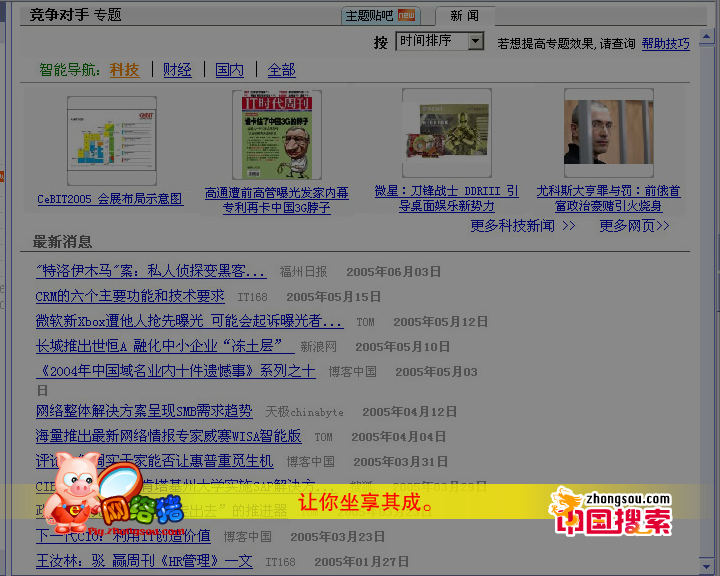Viewport: 720px width, 576px height.
Task: Click the 天极chinabyte source label
Action: [x=304, y=412]
